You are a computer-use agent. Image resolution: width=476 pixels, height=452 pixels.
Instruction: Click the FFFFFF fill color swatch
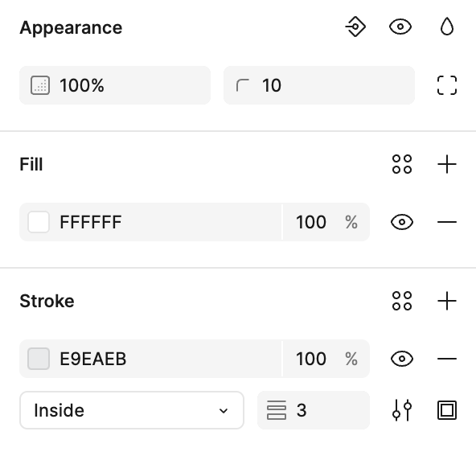point(39,222)
